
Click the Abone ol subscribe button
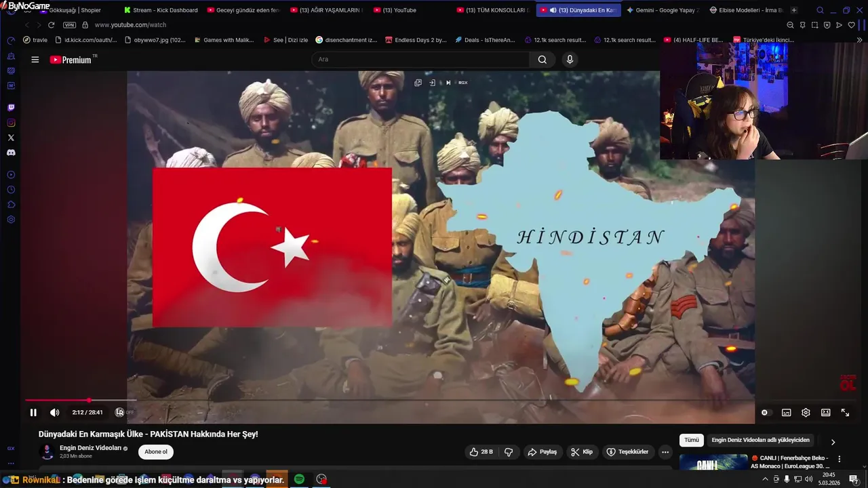point(156,452)
